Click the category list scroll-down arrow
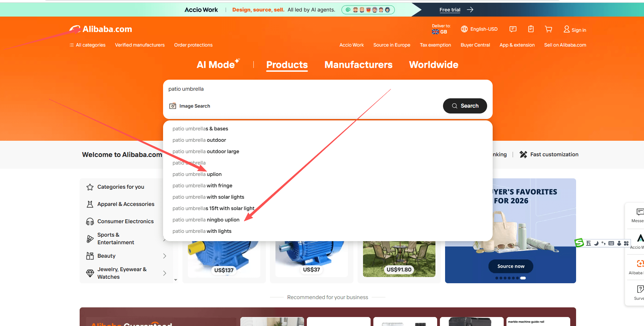This screenshot has width=644, height=326. pyautogui.click(x=176, y=280)
